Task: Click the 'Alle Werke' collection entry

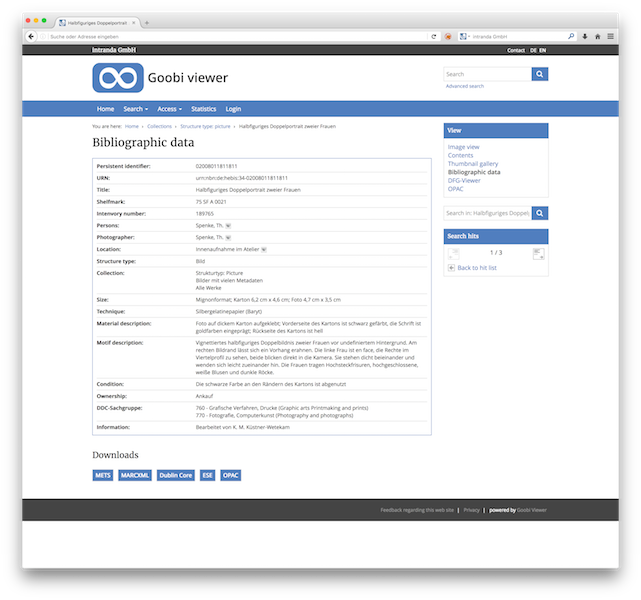Action: coord(208,288)
